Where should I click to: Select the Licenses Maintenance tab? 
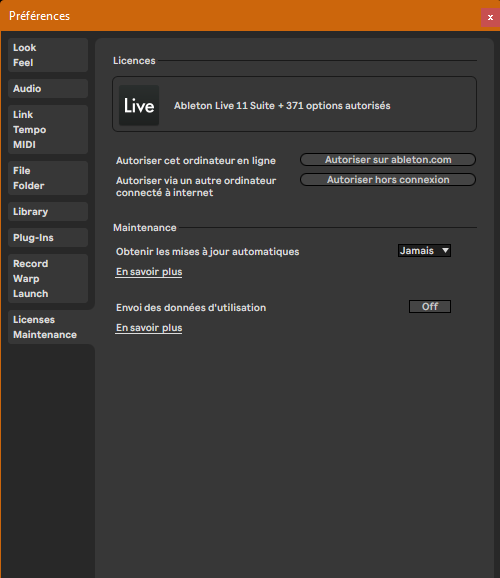pos(51,327)
